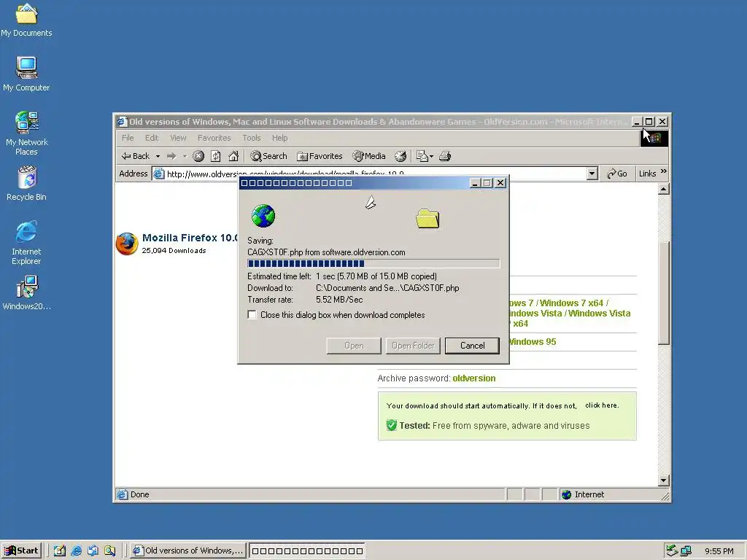Click the History icon in toolbar
This screenshot has width=747, height=560.
(400, 156)
